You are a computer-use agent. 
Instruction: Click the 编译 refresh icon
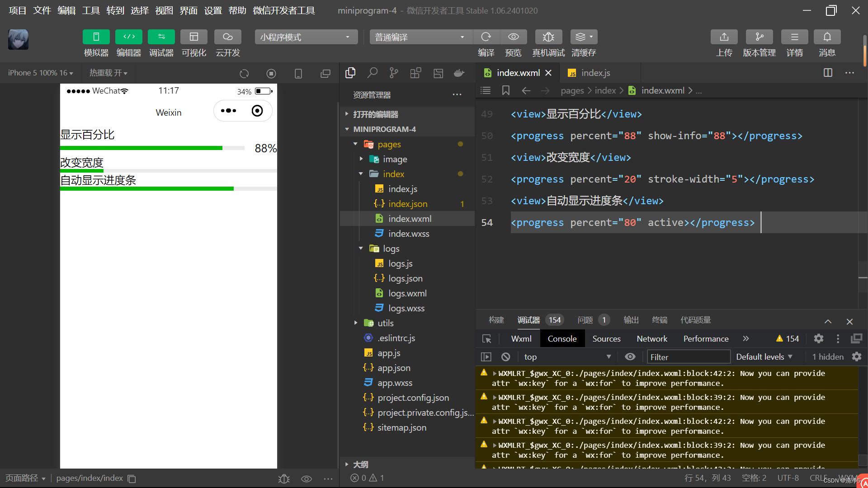(x=486, y=37)
